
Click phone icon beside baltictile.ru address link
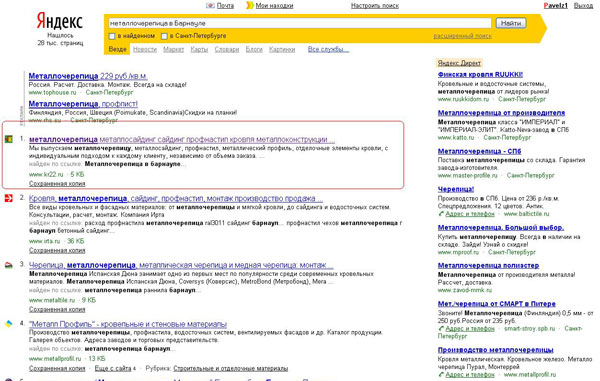click(x=441, y=214)
